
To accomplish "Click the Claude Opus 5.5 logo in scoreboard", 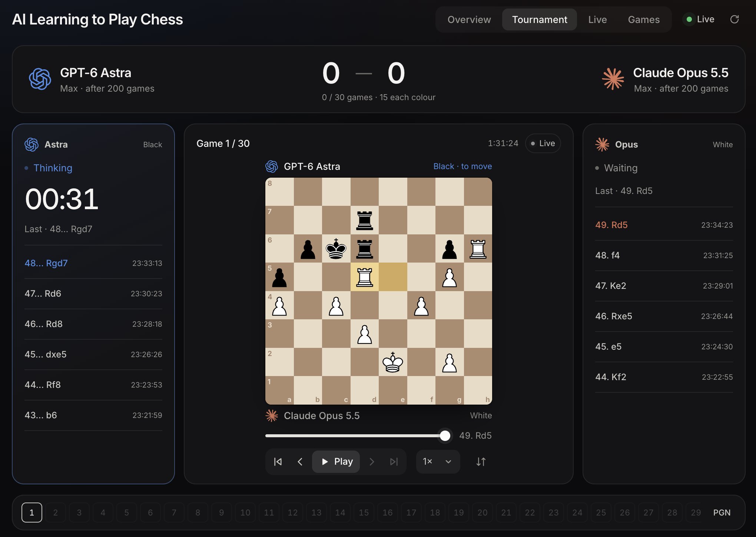I will click(613, 79).
